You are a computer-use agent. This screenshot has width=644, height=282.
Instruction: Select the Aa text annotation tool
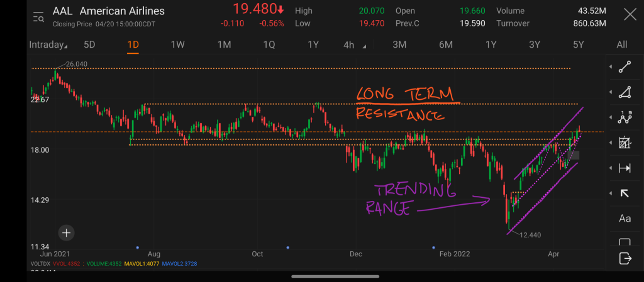point(625,219)
